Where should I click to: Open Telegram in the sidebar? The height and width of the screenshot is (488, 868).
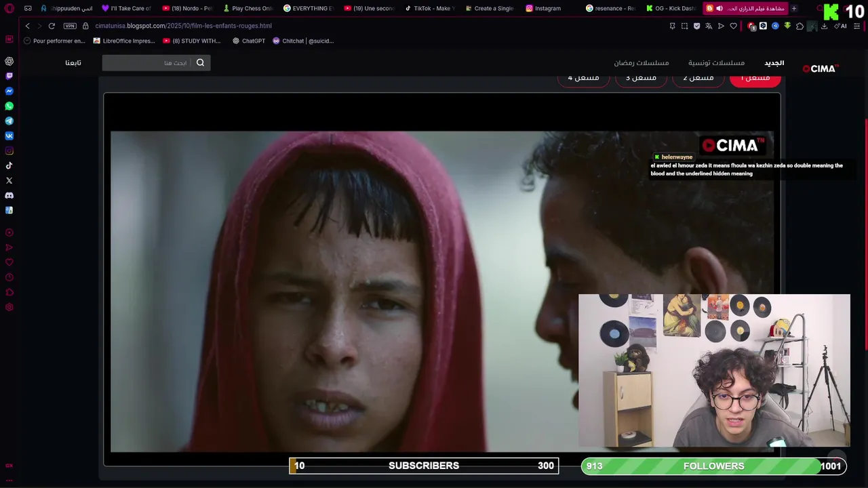9,121
